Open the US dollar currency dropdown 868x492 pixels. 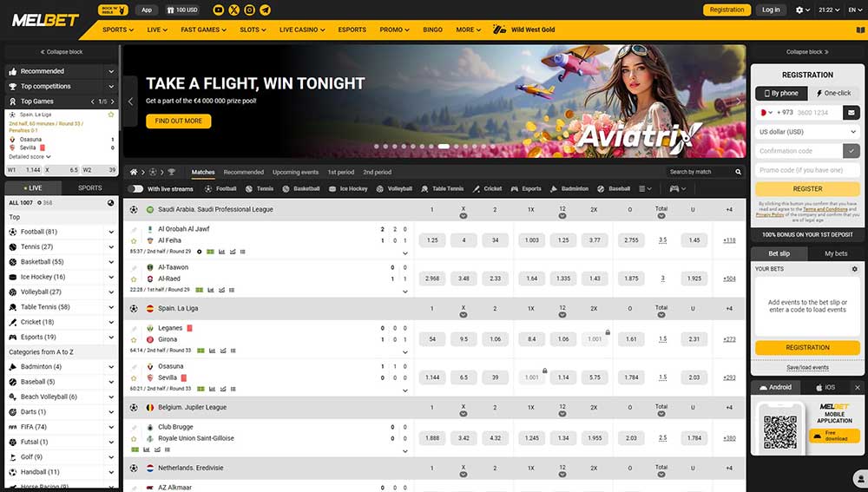(x=807, y=132)
